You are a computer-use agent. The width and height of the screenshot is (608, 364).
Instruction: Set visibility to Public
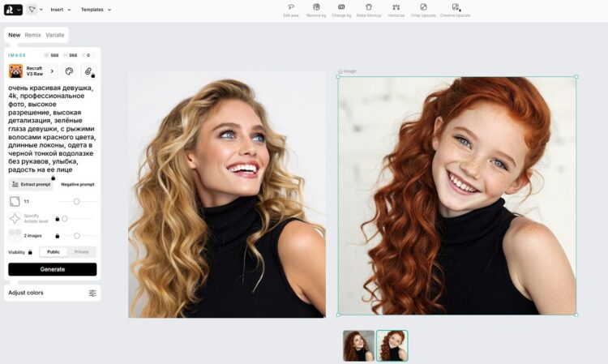click(x=54, y=252)
